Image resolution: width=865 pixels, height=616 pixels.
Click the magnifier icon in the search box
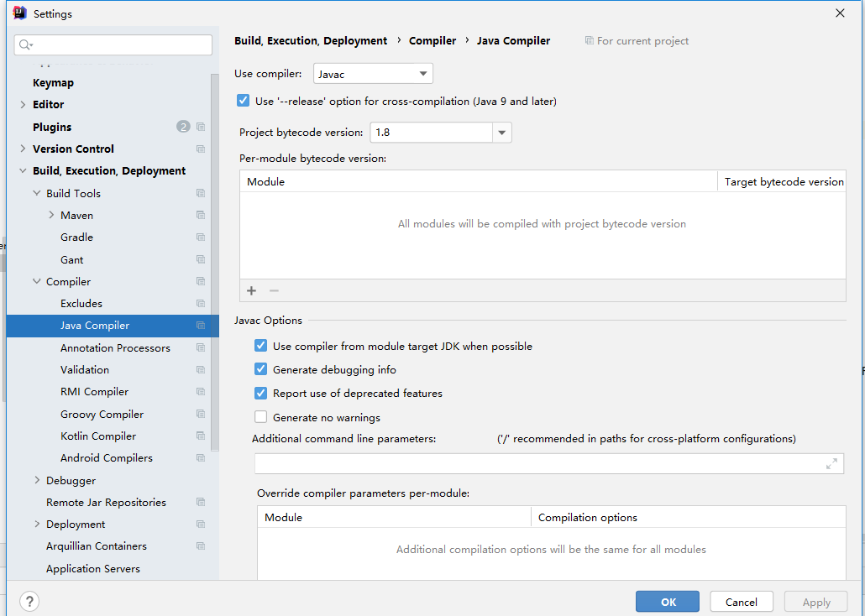(25, 44)
